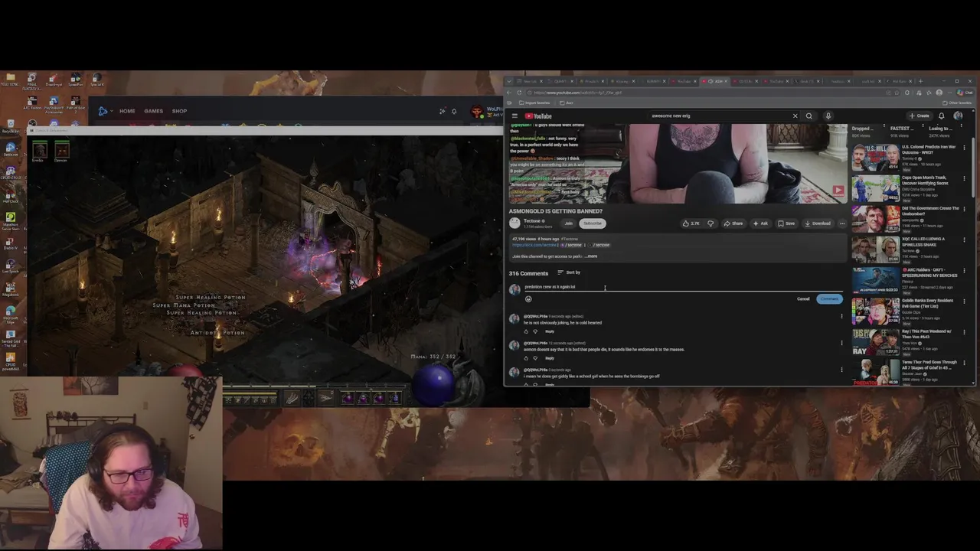The height and width of the screenshot is (551, 980).
Task: Go back in the browser
Action: tap(510, 93)
